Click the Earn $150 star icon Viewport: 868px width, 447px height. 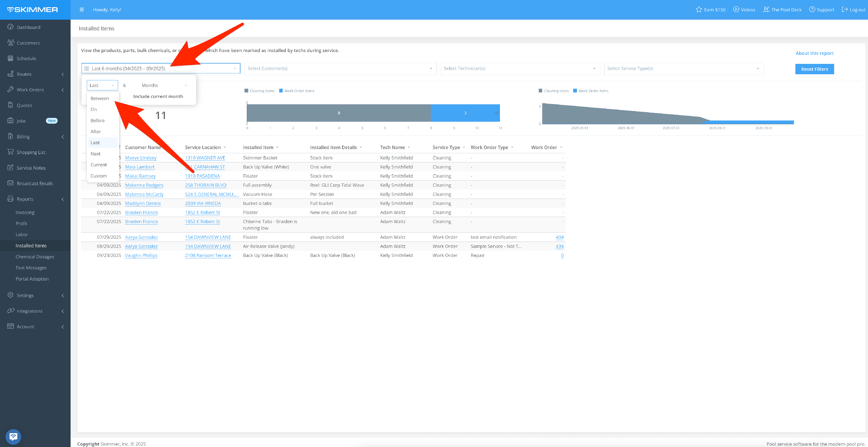(x=699, y=10)
